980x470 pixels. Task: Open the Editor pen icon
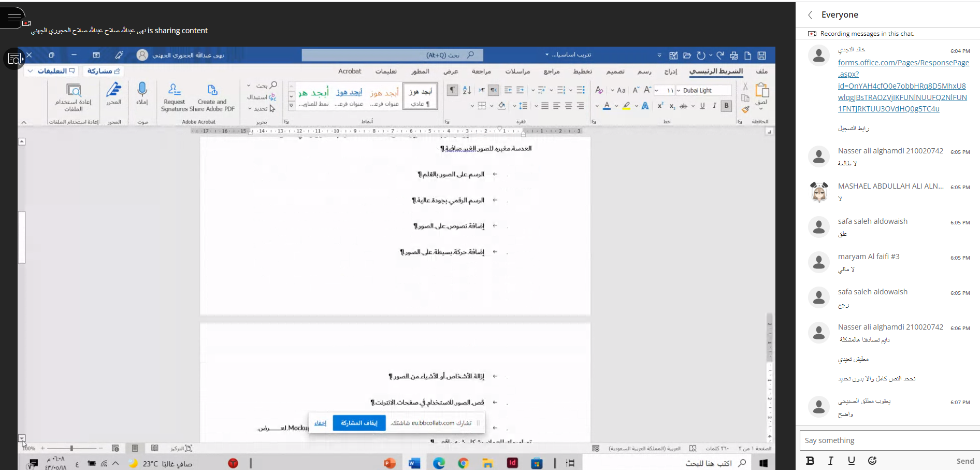click(x=113, y=89)
